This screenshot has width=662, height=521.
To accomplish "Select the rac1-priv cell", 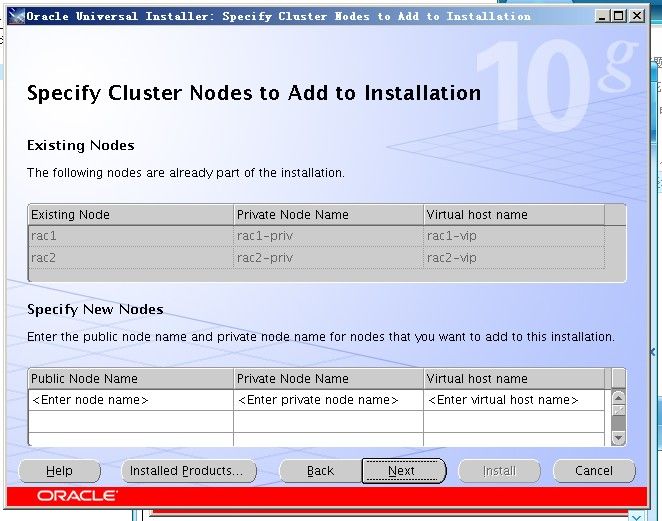I will click(x=328, y=236).
